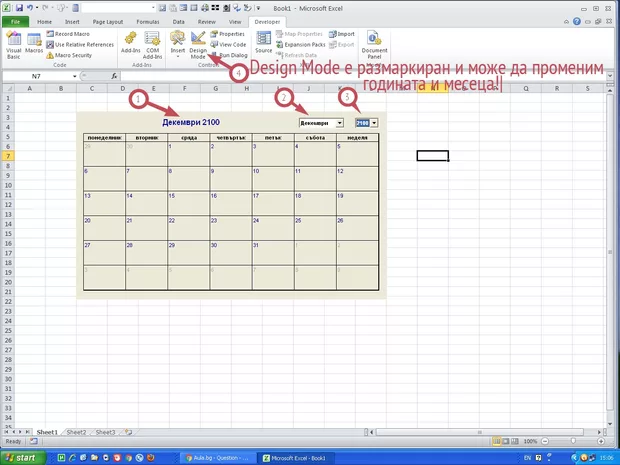Screen dimensions: 620x465
Task: Open the Visual Basic editor
Action: click(13, 45)
